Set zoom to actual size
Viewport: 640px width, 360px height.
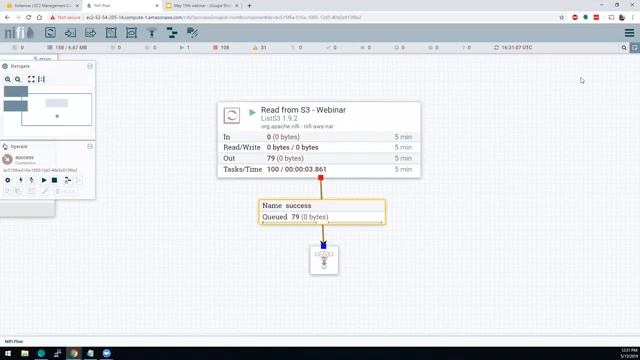pos(42,79)
